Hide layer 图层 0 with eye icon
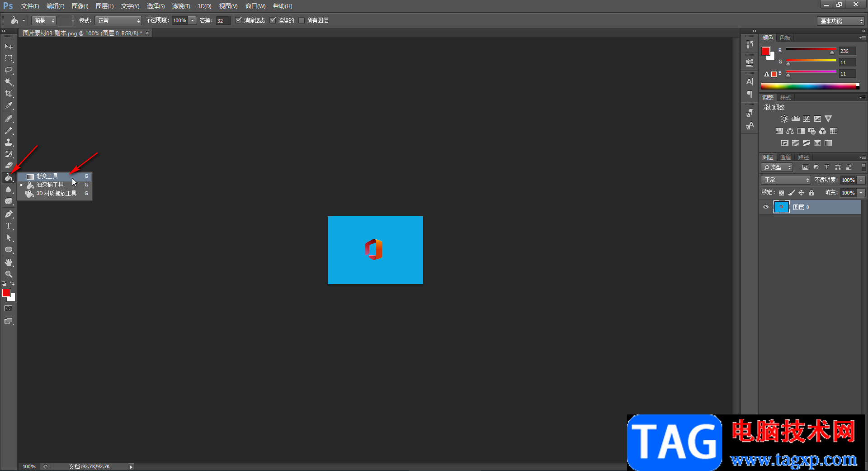 coord(766,207)
